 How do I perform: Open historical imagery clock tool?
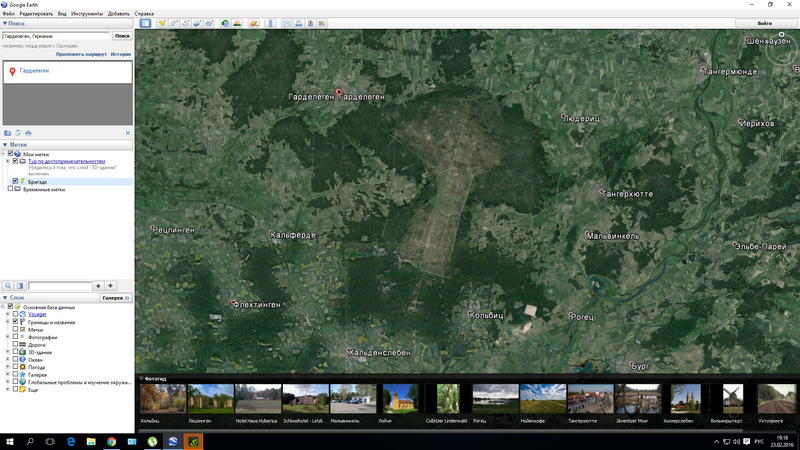click(x=225, y=22)
